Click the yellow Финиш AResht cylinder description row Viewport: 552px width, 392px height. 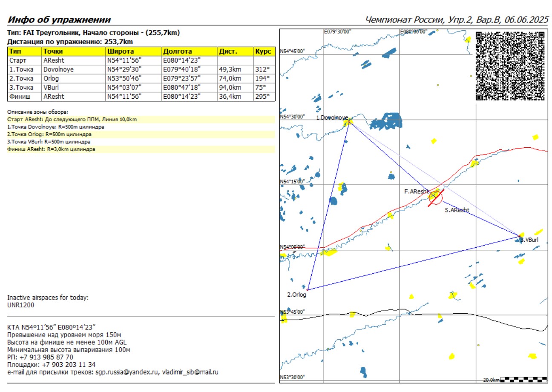(51, 149)
